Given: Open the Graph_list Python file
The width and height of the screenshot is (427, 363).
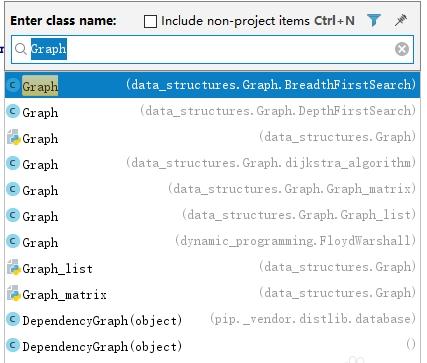Looking at the screenshot, I should [212, 267].
